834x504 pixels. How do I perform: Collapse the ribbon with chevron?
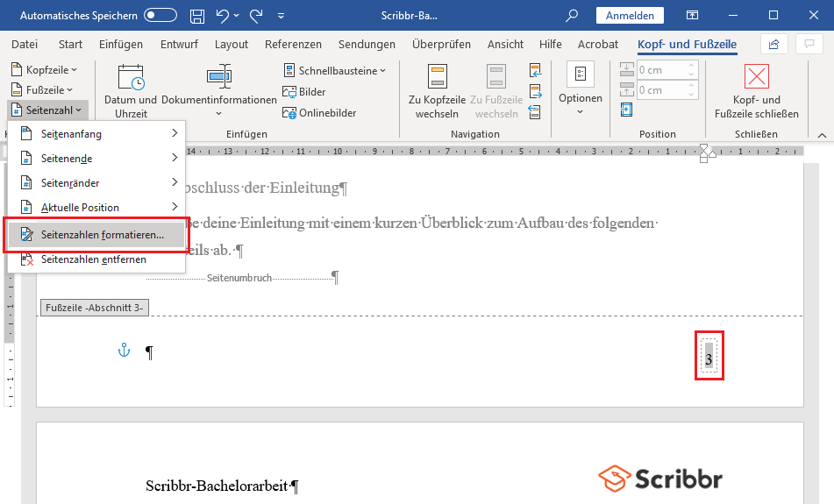822,135
